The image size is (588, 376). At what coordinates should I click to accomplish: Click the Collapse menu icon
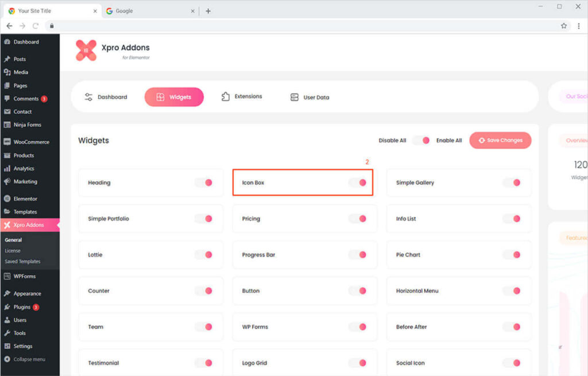point(7,359)
